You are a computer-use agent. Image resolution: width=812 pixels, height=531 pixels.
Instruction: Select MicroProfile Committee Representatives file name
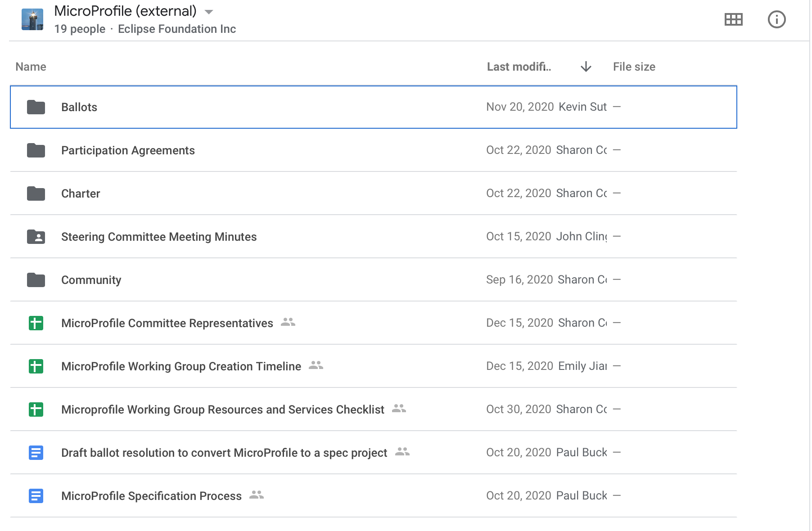pyautogui.click(x=167, y=323)
